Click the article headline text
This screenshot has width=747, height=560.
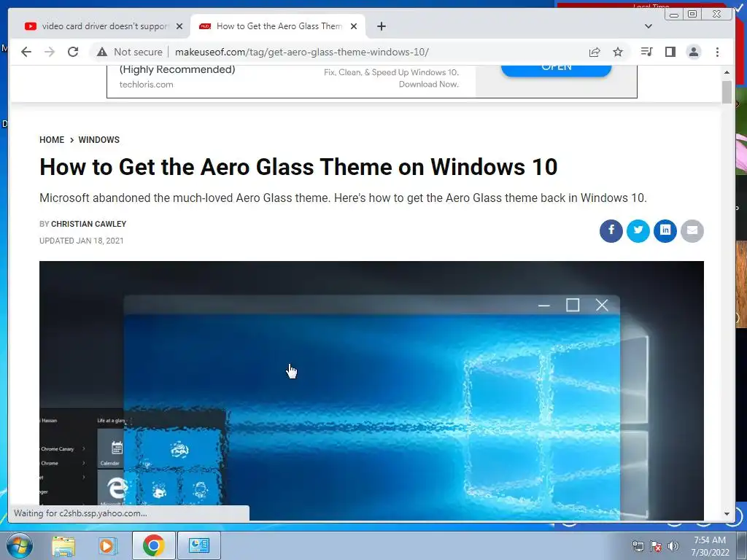(x=298, y=167)
